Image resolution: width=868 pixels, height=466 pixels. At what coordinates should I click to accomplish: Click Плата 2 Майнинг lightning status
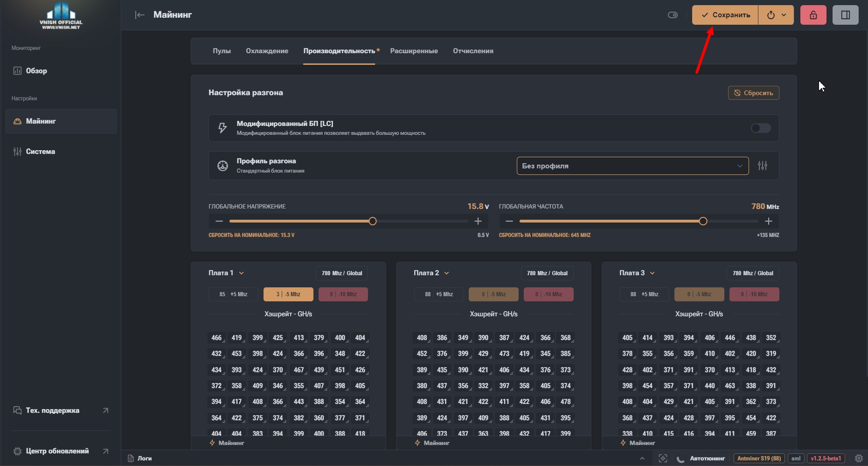tap(432, 443)
